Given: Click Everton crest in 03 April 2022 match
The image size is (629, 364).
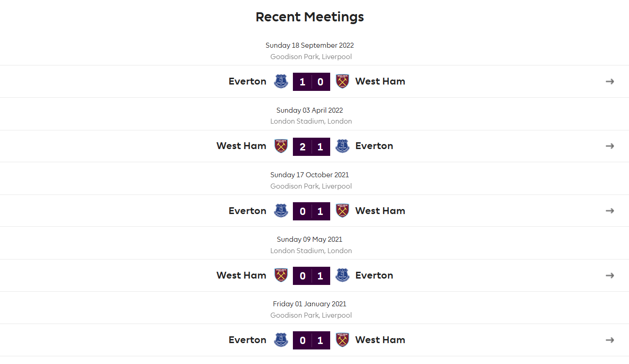Looking at the screenshot, I should (342, 146).
